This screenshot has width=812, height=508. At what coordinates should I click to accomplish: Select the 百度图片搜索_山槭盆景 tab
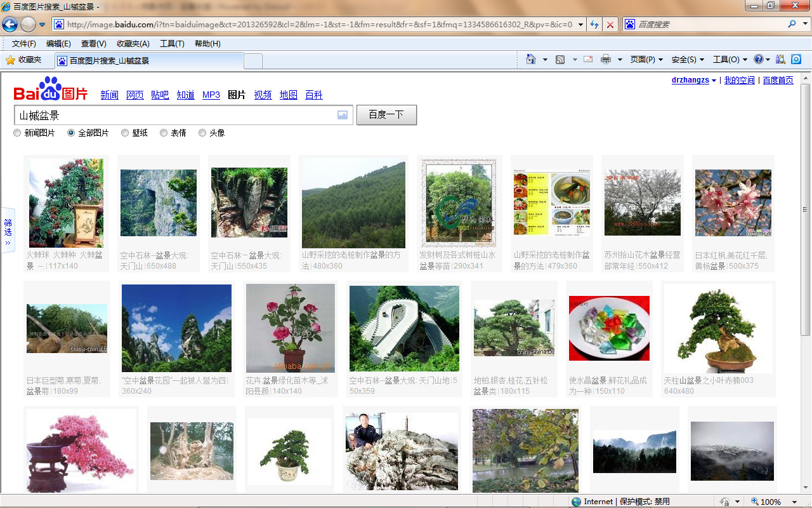click(x=148, y=61)
